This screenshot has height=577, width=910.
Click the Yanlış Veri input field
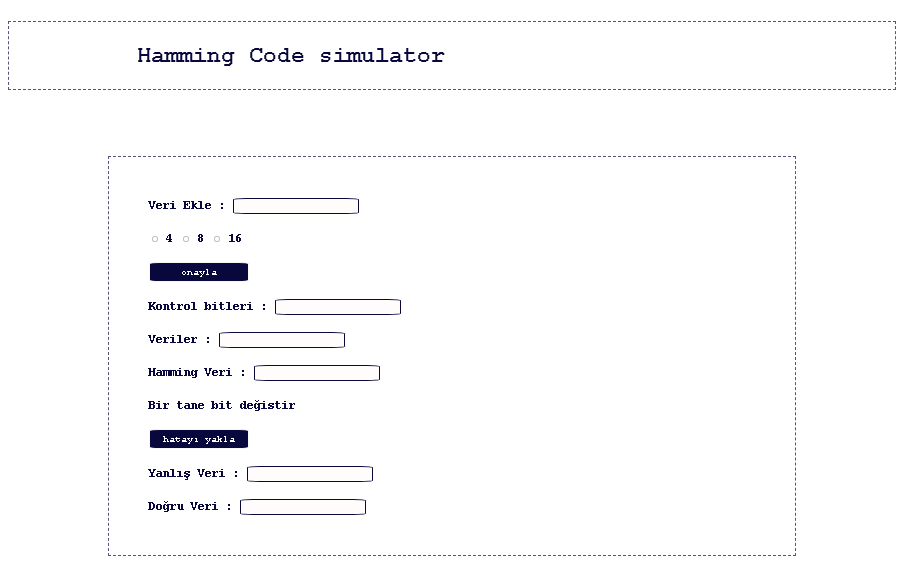(x=309, y=473)
